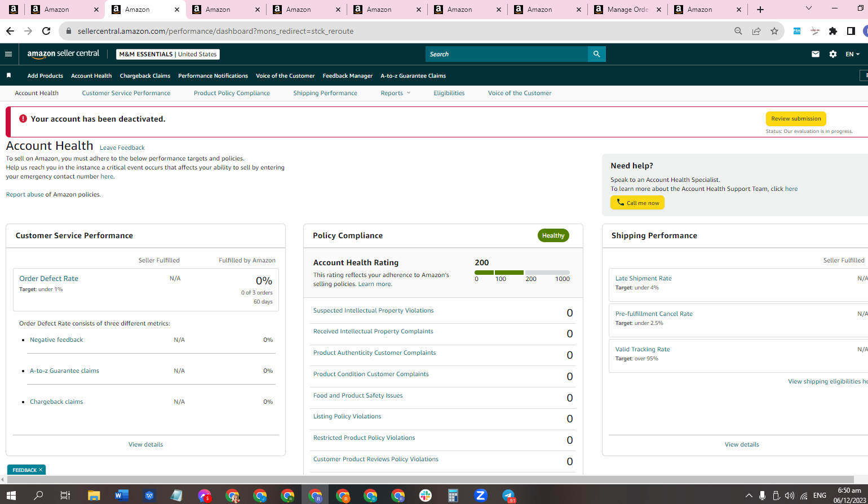Open the taskbar clock and date
The height and width of the screenshot is (504, 868).
coord(849,496)
